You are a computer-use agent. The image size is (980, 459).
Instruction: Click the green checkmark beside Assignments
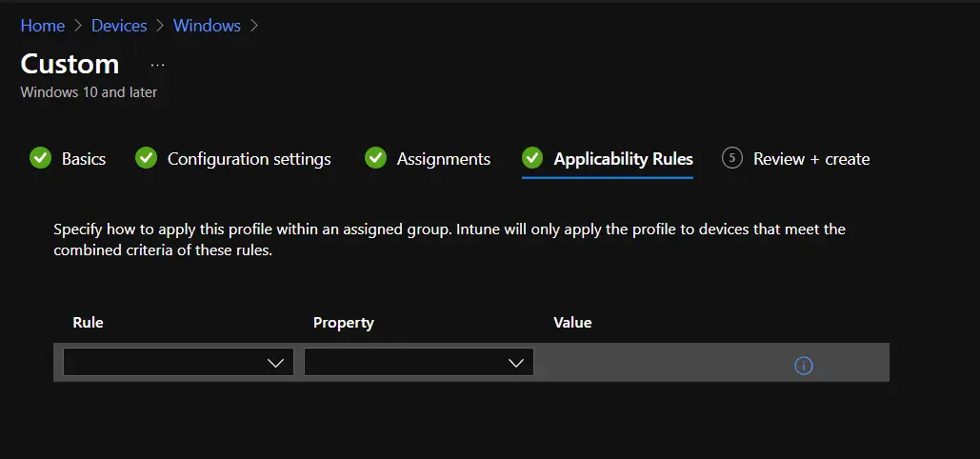coord(375,158)
